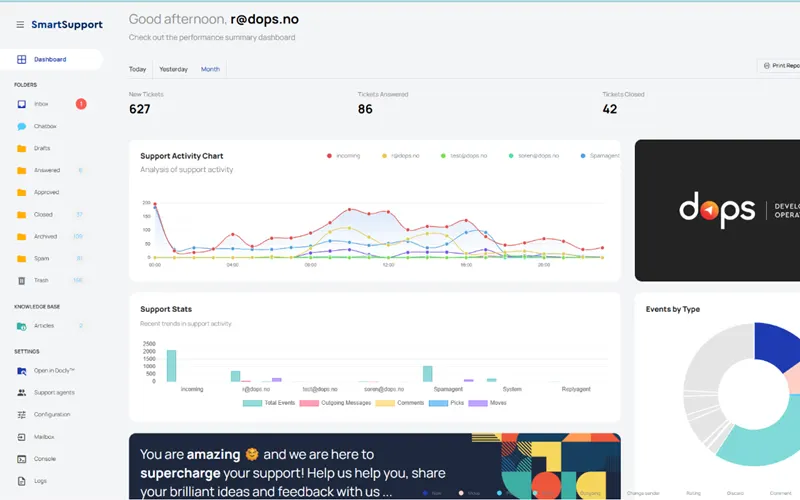This screenshot has height=500, width=800.
Task: Open the Logs document icon
Action: (21, 481)
